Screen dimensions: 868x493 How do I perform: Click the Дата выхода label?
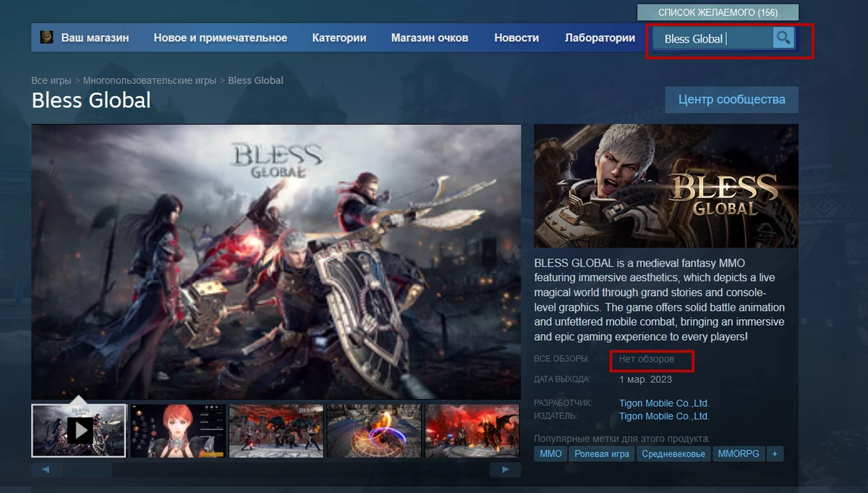click(562, 379)
